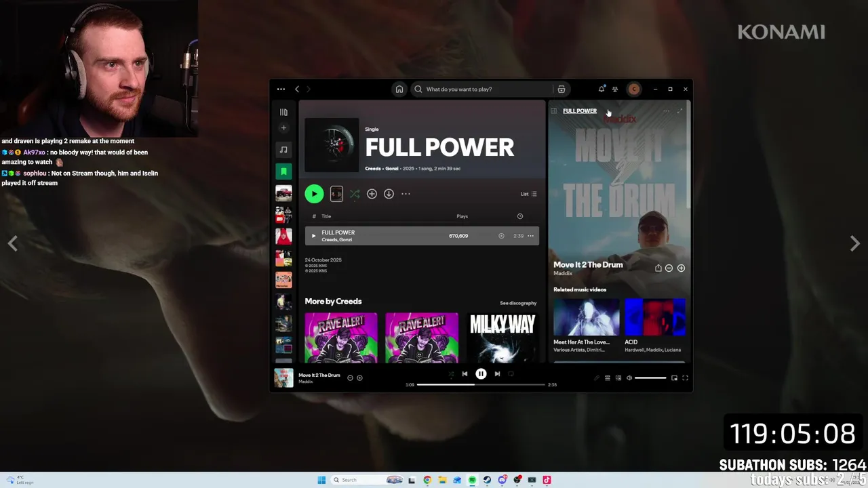Open more options for FULL POWER single
The height and width of the screenshot is (488, 868).
[x=406, y=194]
